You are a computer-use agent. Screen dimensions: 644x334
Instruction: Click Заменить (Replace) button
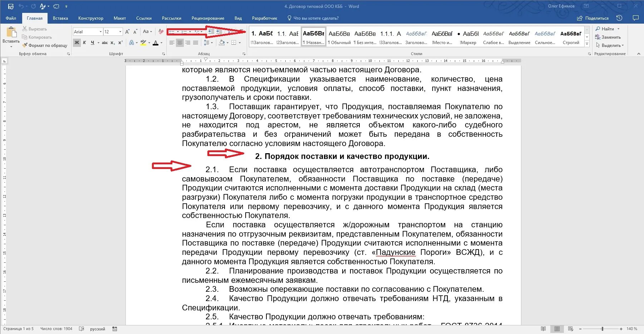(608, 37)
